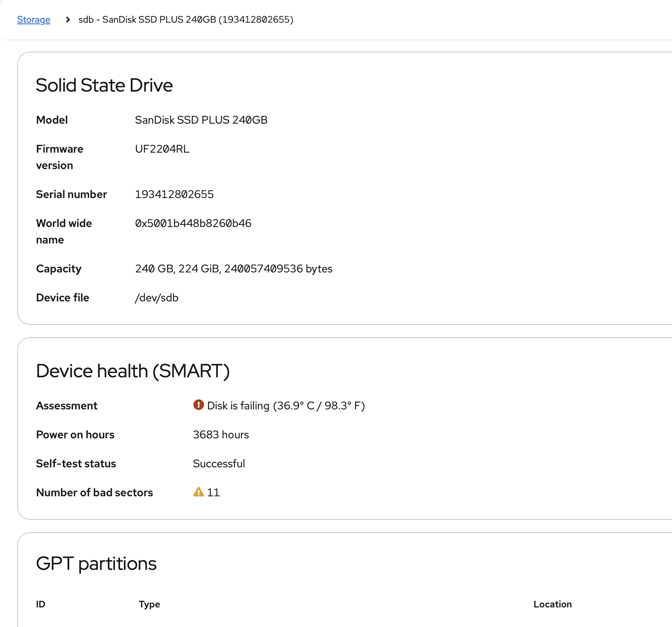Select the Power on hours 3683 value
Viewport: 672px width, 627px height.
tap(220, 434)
